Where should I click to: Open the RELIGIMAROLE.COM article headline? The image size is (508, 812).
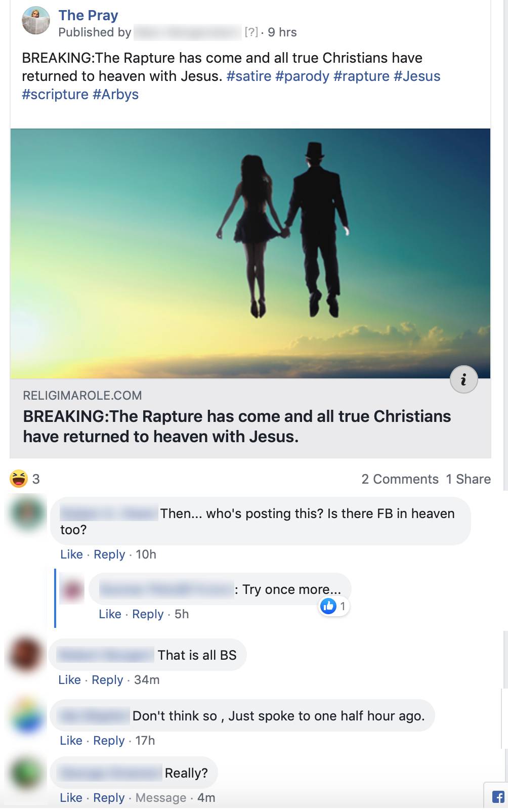pyautogui.click(x=237, y=426)
